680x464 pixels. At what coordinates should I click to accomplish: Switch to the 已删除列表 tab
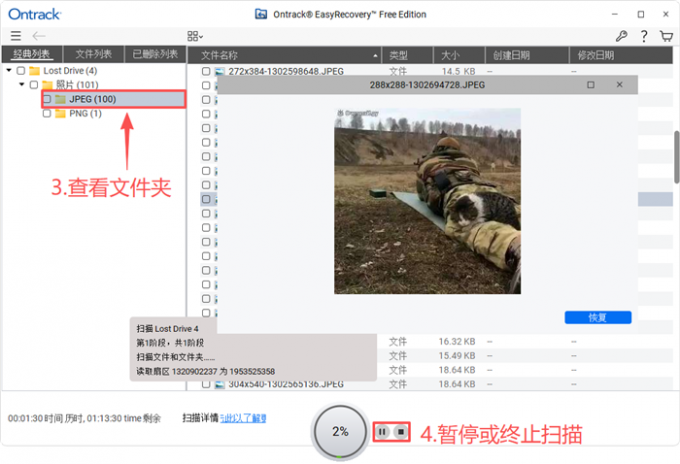click(155, 54)
